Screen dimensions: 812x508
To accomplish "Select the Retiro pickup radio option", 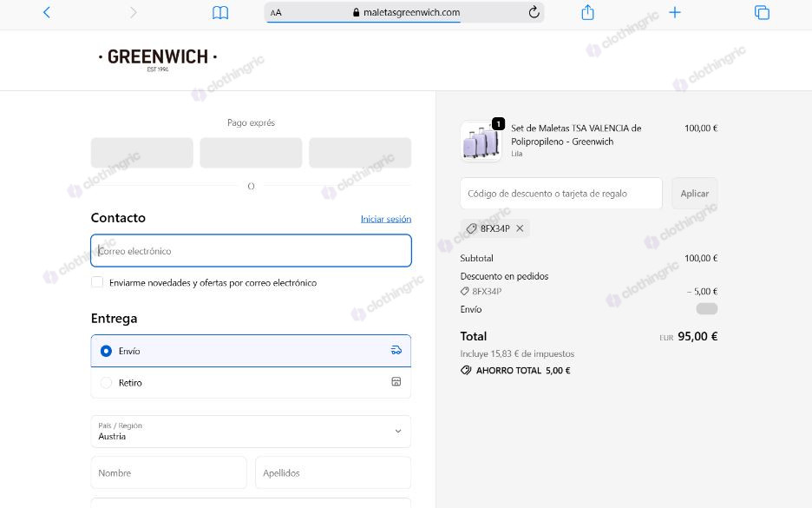I will pyautogui.click(x=106, y=383).
